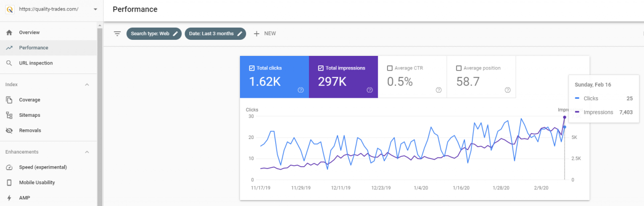
Task: Open the quality-trades.com property dropdown
Action: 96,9
